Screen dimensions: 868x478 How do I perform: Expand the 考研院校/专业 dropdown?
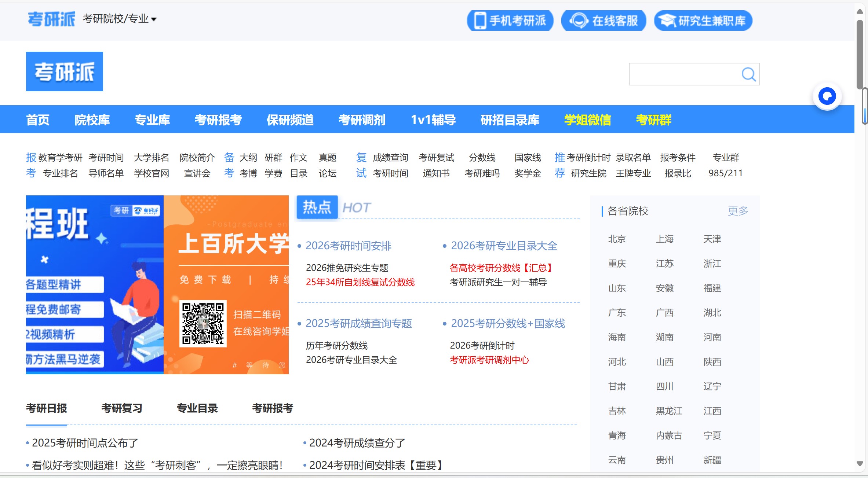click(120, 19)
